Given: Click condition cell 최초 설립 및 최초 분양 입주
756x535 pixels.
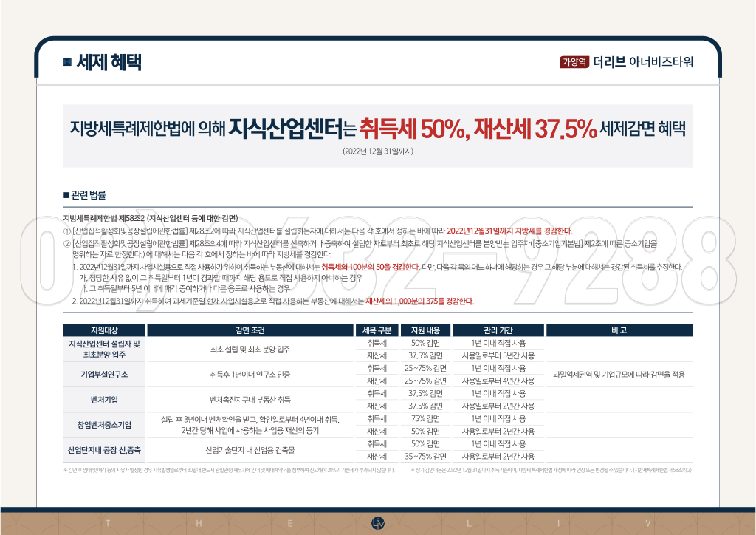Looking at the screenshot, I should coord(250,350).
